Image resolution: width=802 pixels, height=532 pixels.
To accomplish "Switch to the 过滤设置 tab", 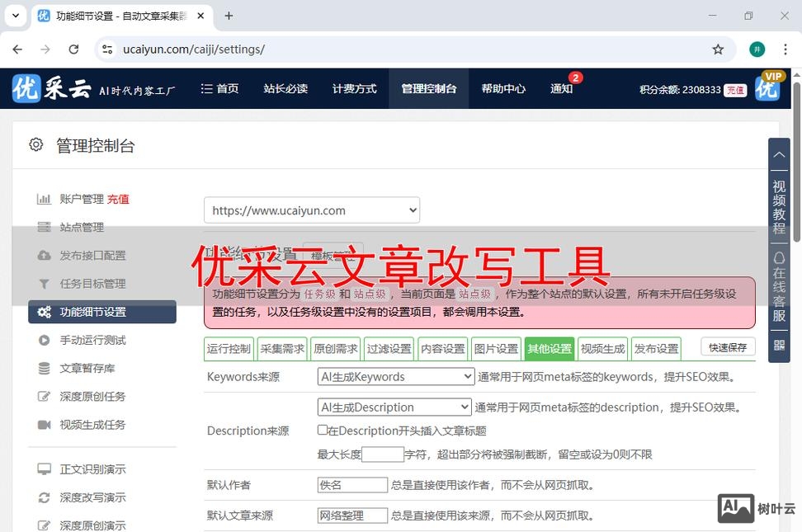I will click(x=389, y=349).
